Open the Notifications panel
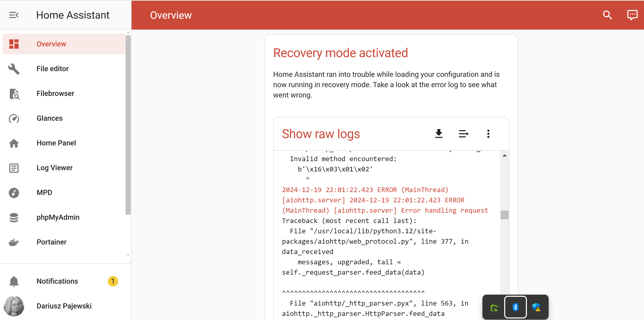 57,281
